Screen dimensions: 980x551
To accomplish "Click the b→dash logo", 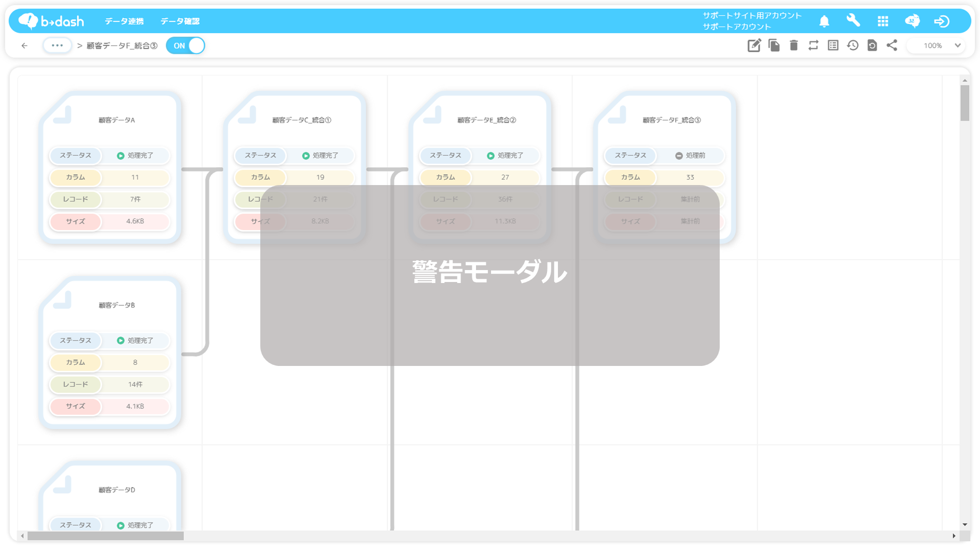I will (x=51, y=21).
